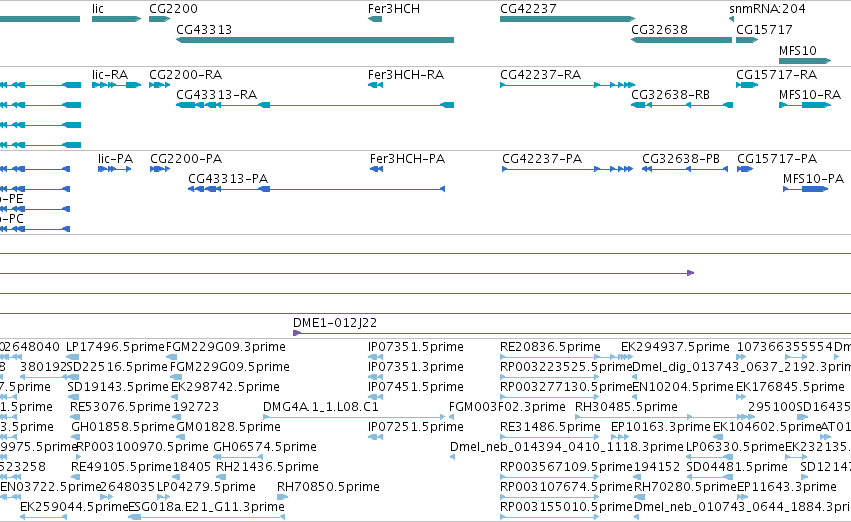Viewport: 851px width, 522px height.
Task: Select the CG2200-PA protein label
Action: tap(186, 158)
